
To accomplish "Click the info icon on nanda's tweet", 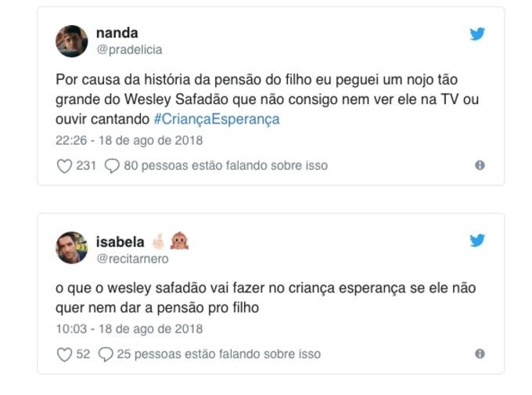I will click(480, 165).
